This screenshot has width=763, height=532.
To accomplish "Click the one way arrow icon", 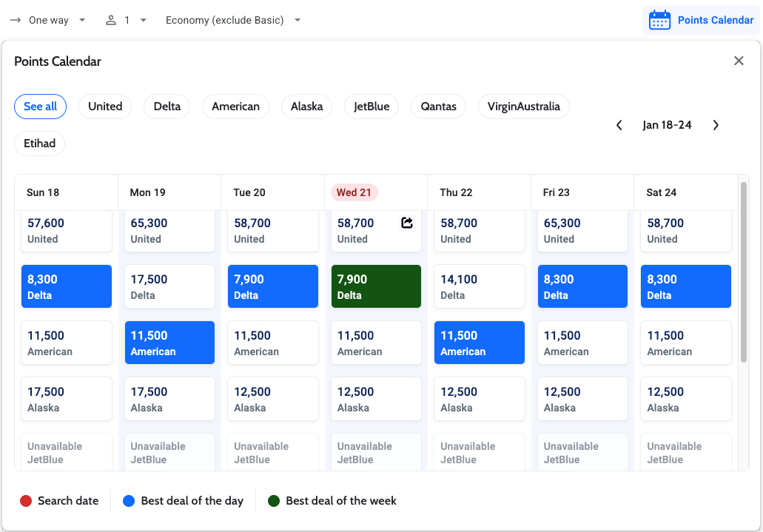I will pyautogui.click(x=15, y=20).
